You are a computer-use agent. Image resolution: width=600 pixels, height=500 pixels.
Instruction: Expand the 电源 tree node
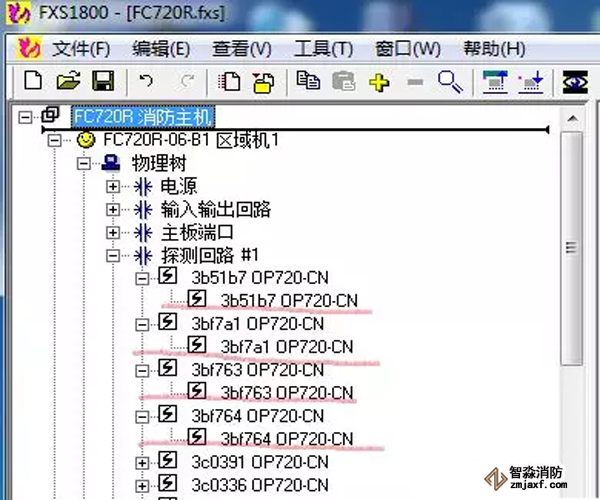[113, 186]
